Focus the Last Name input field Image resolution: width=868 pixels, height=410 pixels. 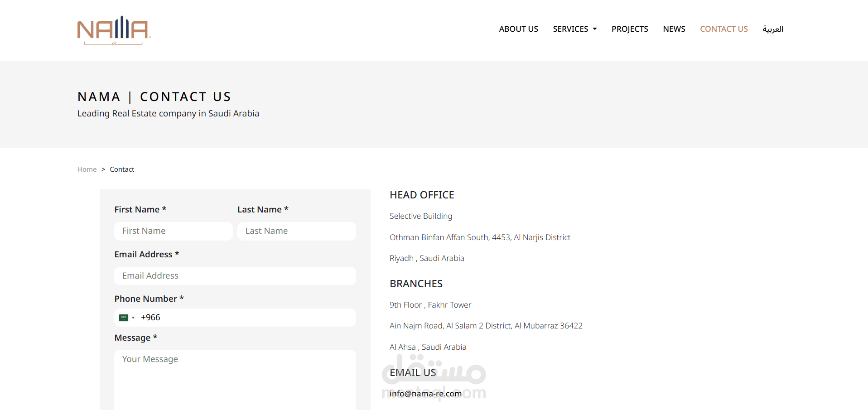(x=297, y=231)
